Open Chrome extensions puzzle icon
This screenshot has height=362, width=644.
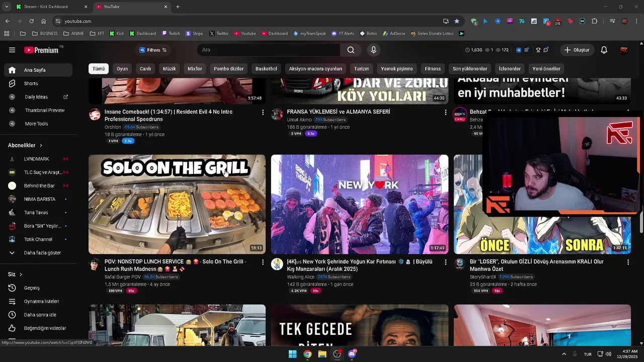[595, 21]
